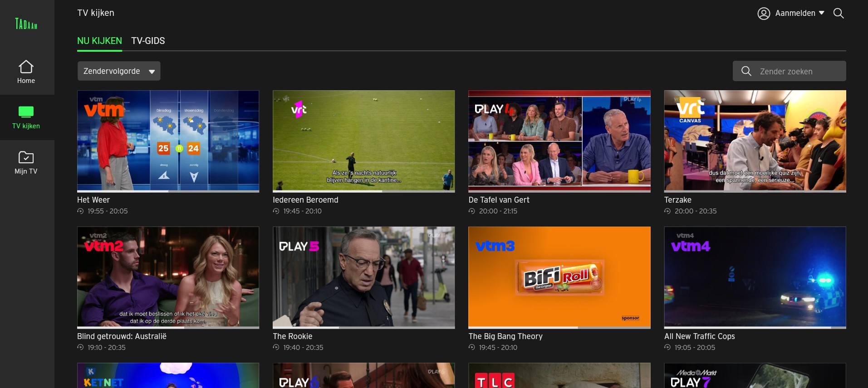This screenshot has height=388, width=868.
Task: Watch VTM Het Weer thumbnail
Action: pos(168,140)
